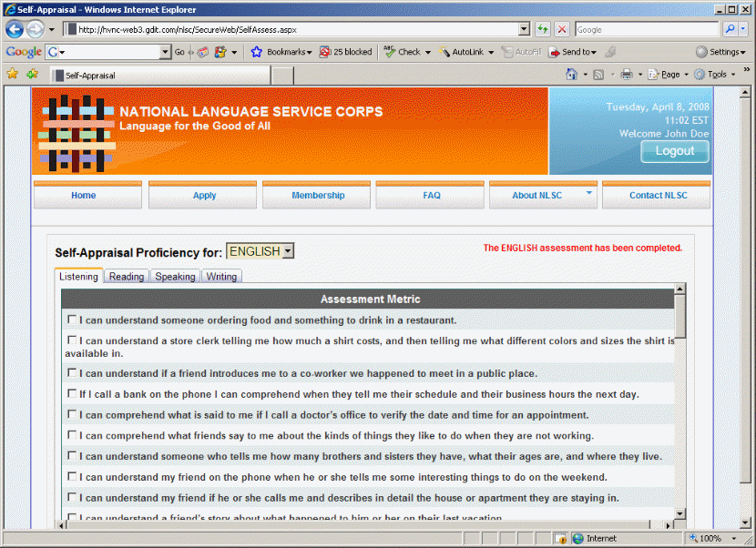Click the browser Back arrow button
756x548 pixels.
pyautogui.click(x=15, y=29)
